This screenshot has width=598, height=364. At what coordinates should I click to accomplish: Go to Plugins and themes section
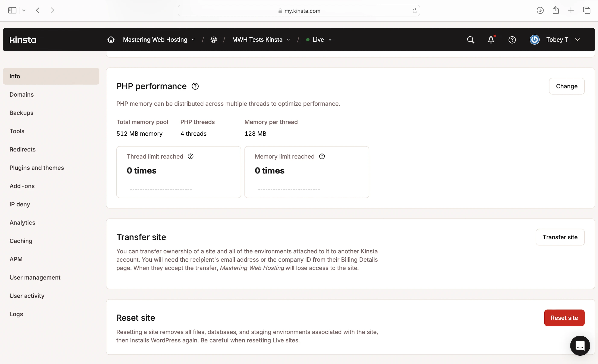(x=37, y=168)
